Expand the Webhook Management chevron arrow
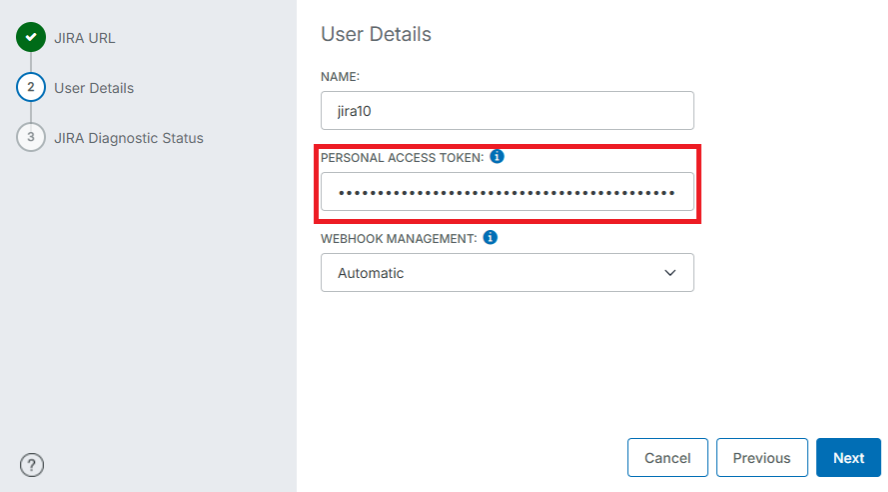Viewport: 888px width, 492px height. point(670,272)
